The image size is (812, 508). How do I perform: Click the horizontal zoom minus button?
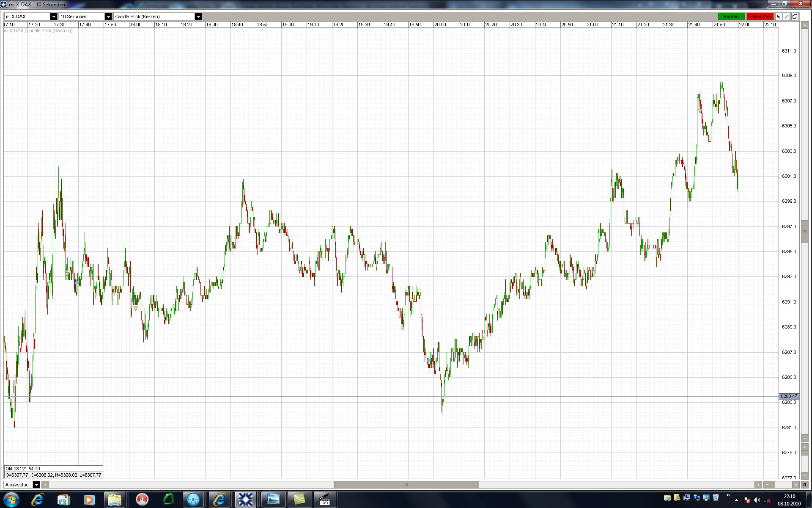[x=767, y=485]
